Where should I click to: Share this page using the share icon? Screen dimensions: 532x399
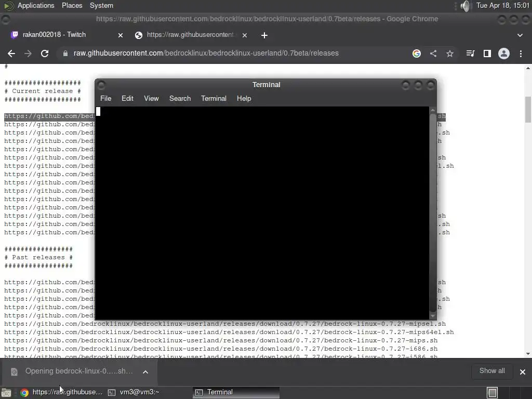[x=433, y=54]
